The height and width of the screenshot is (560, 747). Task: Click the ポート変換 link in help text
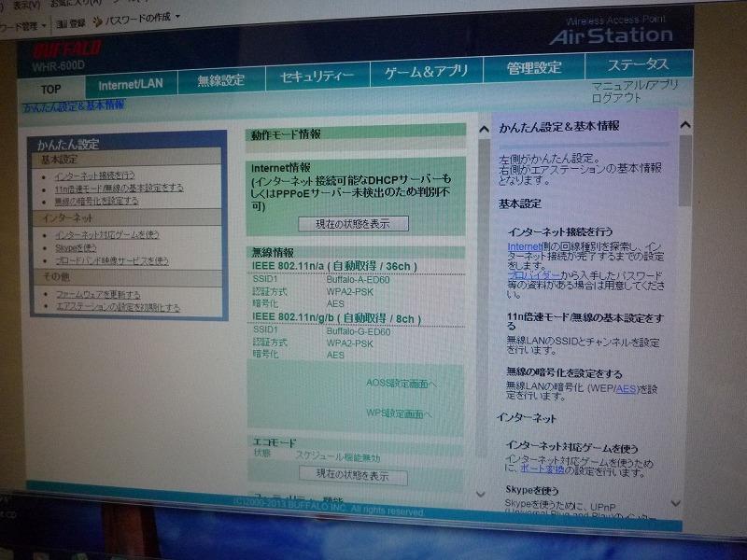click(543, 469)
